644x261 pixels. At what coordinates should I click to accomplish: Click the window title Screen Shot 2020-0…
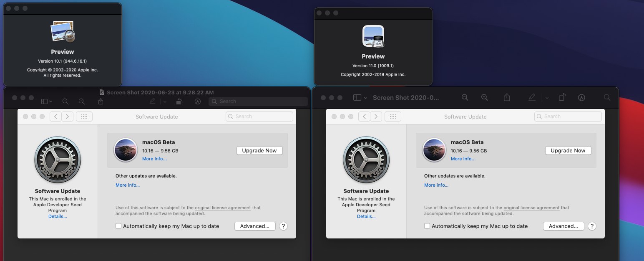[406, 97]
